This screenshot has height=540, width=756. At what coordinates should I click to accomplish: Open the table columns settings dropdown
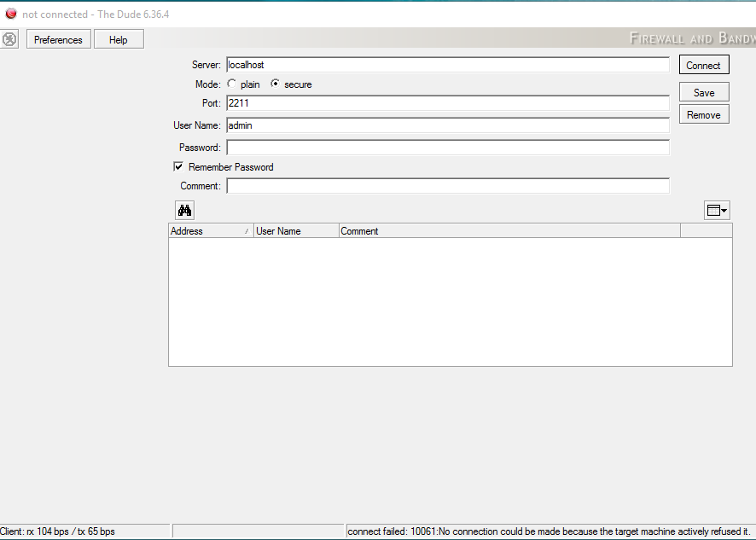[717, 210]
